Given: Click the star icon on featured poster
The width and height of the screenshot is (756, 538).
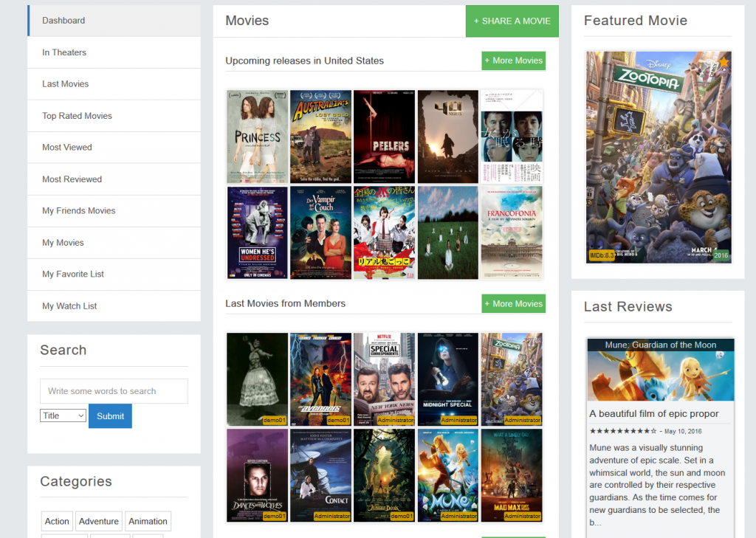Looking at the screenshot, I should [x=724, y=61].
